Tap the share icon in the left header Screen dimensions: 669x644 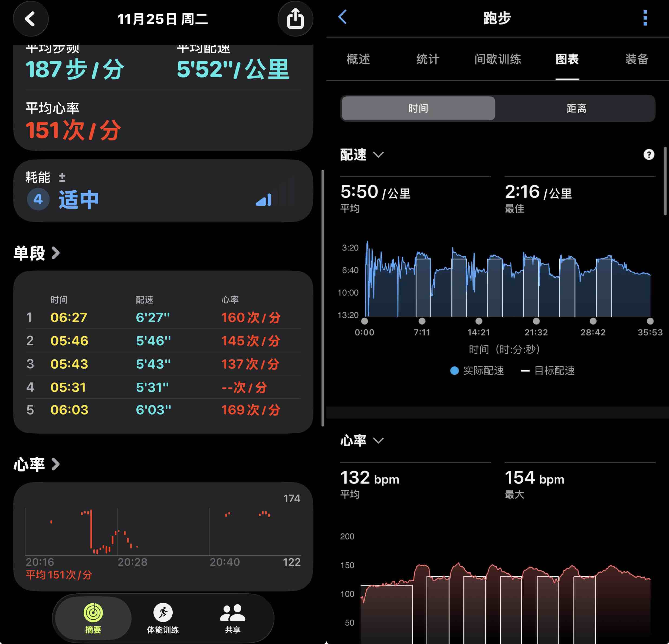tap(295, 19)
